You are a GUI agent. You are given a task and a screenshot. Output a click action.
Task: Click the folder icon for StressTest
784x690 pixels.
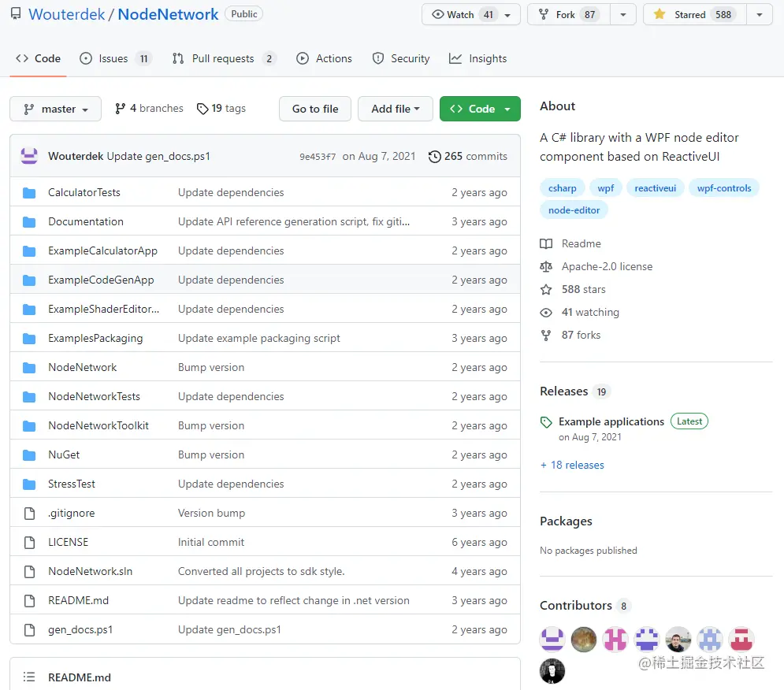click(x=29, y=484)
